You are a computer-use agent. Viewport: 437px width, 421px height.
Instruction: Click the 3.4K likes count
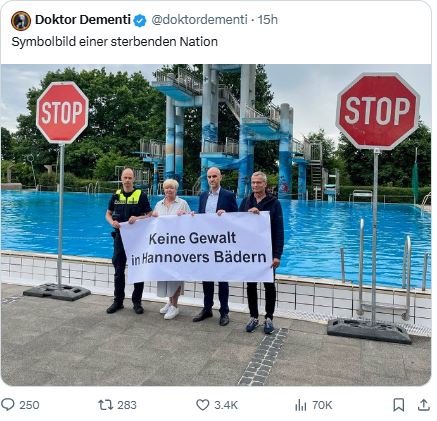[226, 405]
